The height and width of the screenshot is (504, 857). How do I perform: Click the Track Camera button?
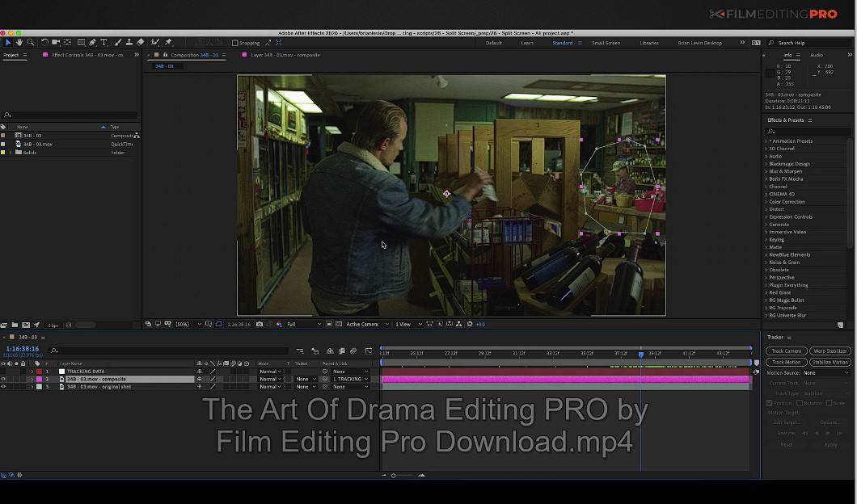pos(786,351)
